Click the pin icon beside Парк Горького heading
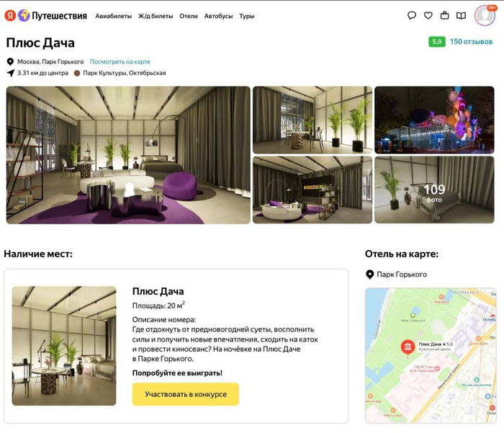Viewport: 504px width, 433px height. pyautogui.click(x=369, y=274)
